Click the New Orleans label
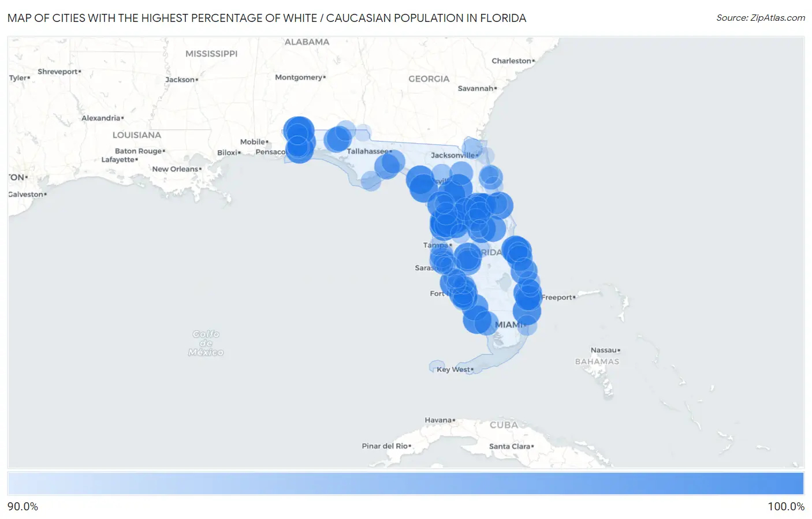This screenshot has height=519, width=812. (176, 169)
